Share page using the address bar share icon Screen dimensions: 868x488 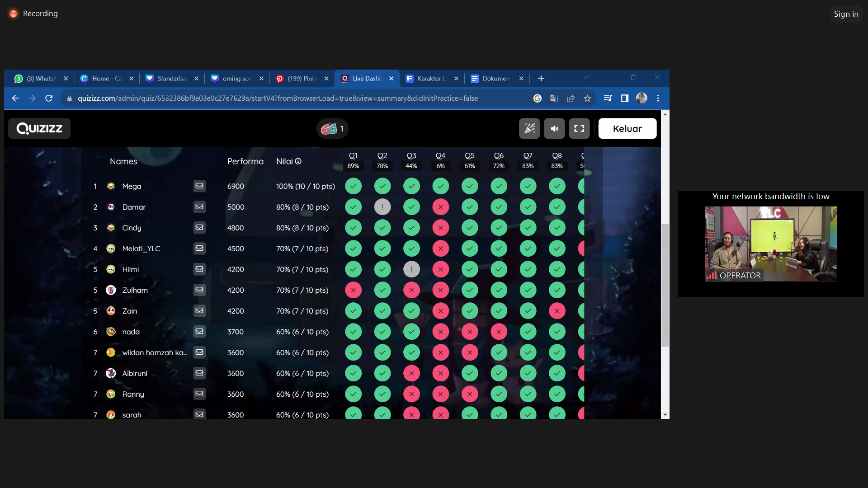point(571,99)
